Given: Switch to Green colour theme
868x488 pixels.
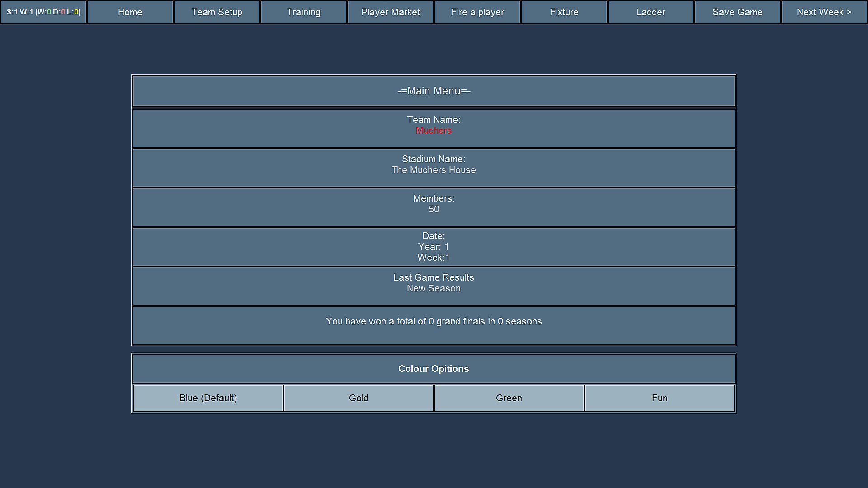Looking at the screenshot, I should pos(509,398).
